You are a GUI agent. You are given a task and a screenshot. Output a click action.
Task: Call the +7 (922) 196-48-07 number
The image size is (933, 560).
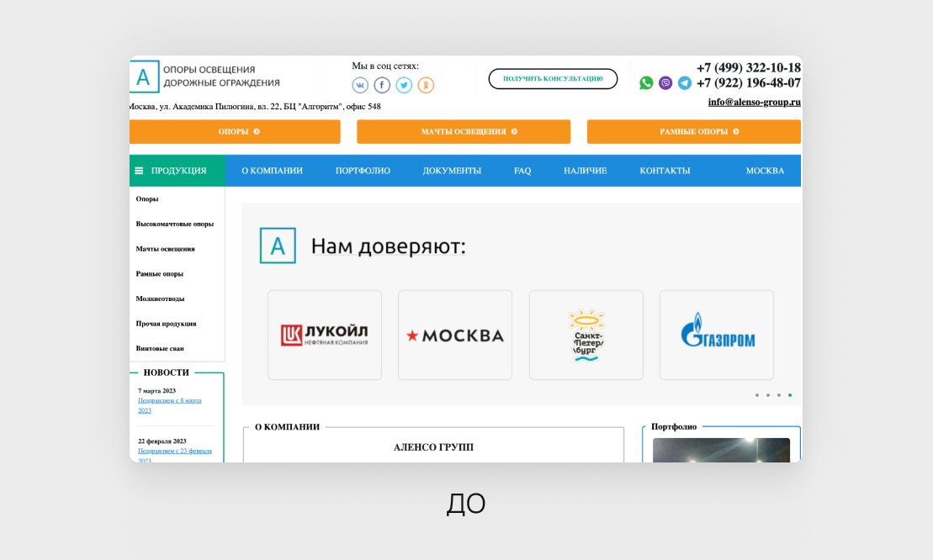click(749, 82)
